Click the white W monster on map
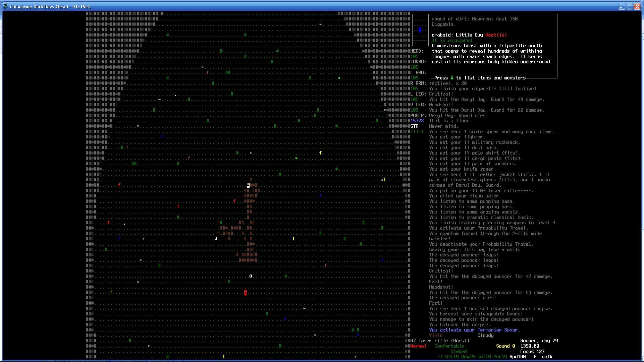Viewport: 644px width, 362px height. click(x=216, y=239)
